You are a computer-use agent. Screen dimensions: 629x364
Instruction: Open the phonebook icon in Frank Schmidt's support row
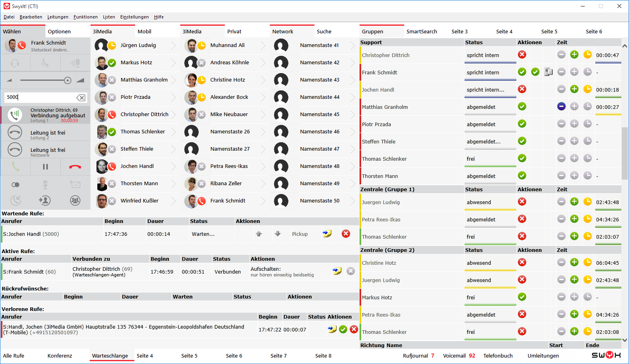[x=548, y=72]
